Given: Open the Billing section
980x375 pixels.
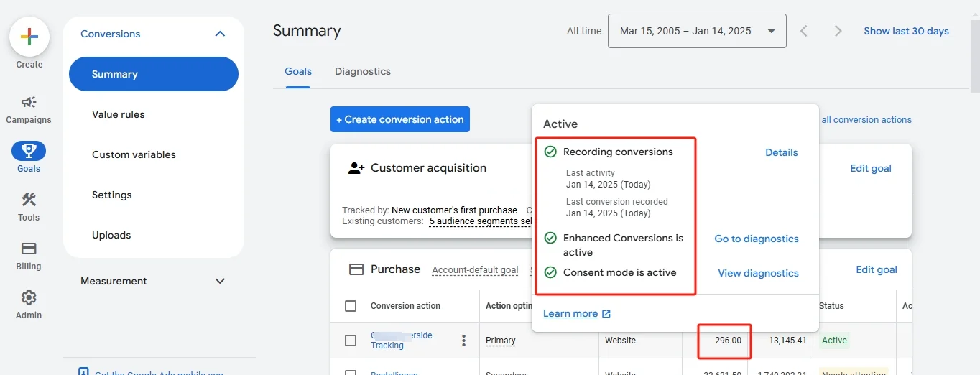Looking at the screenshot, I should 29,256.
